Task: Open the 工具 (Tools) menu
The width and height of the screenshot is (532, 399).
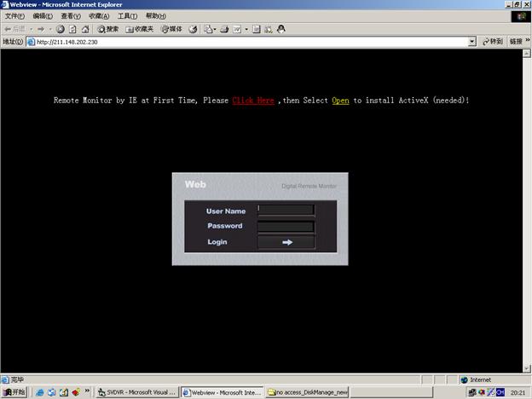Action: coord(127,16)
